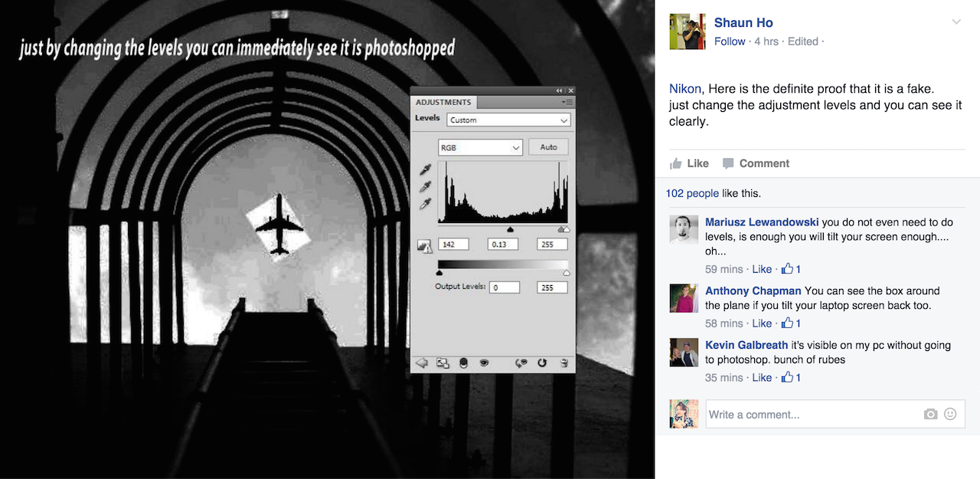The image size is (980, 479).
Task: Click the '59 mins' comment timestamp
Action: click(724, 269)
